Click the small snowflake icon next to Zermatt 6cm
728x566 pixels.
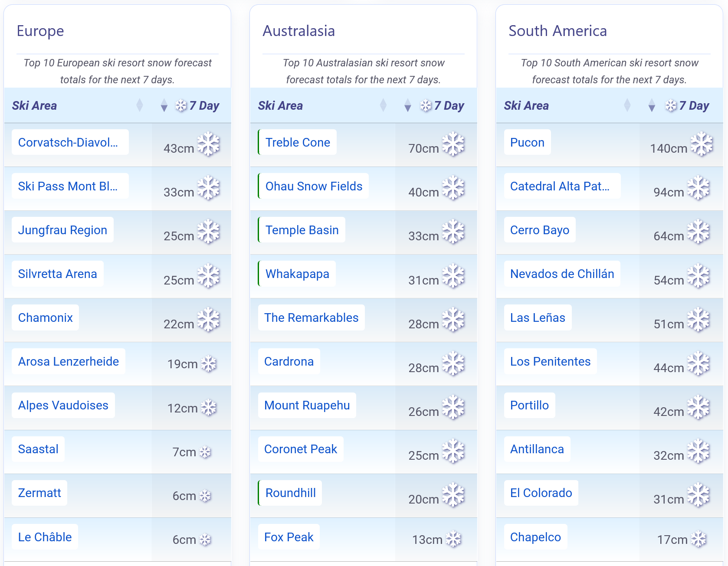205,496
